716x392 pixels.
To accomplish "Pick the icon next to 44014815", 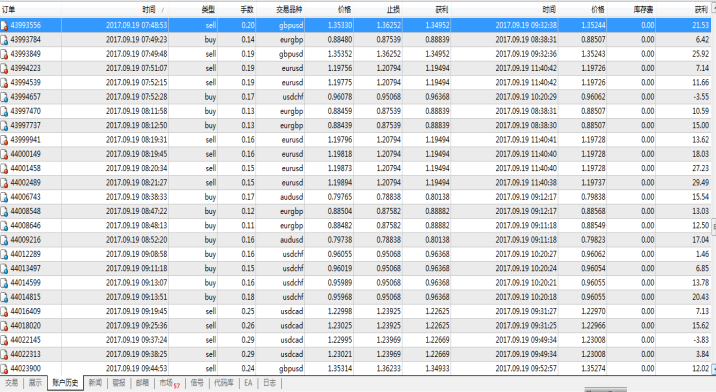I will [4, 297].
